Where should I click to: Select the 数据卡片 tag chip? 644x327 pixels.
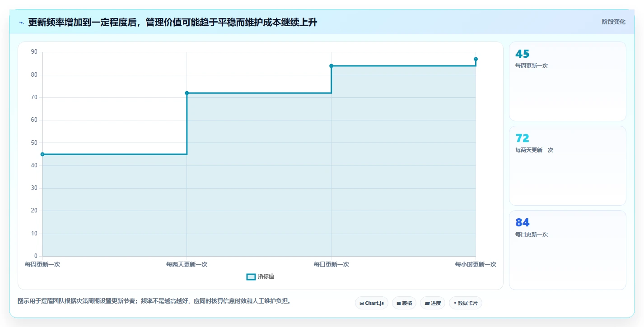tap(466, 303)
